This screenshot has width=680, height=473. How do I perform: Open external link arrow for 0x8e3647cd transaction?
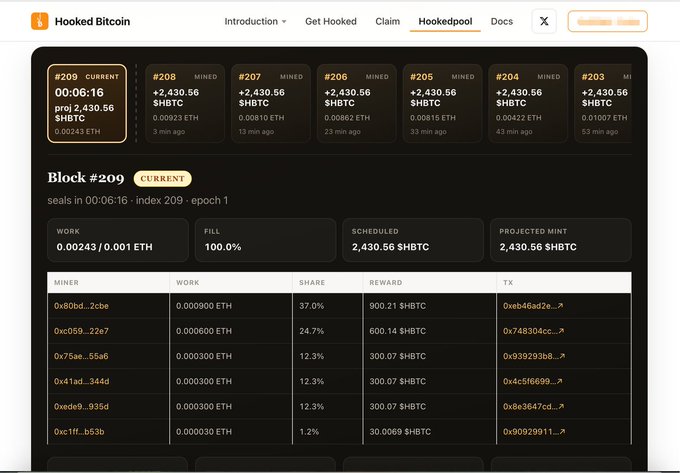click(561, 406)
